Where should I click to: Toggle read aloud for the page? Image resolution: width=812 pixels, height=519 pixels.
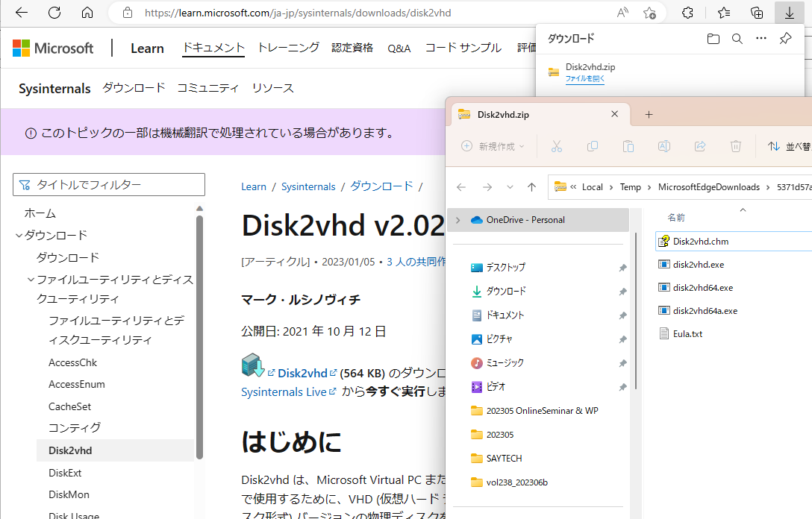click(x=622, y=13)
